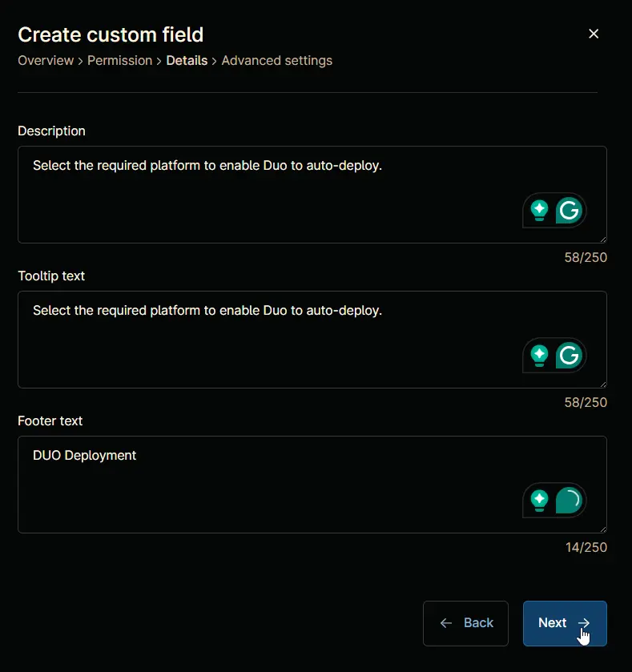Click the Back button
The image size is (632, 672).
(x=465, y=623)
